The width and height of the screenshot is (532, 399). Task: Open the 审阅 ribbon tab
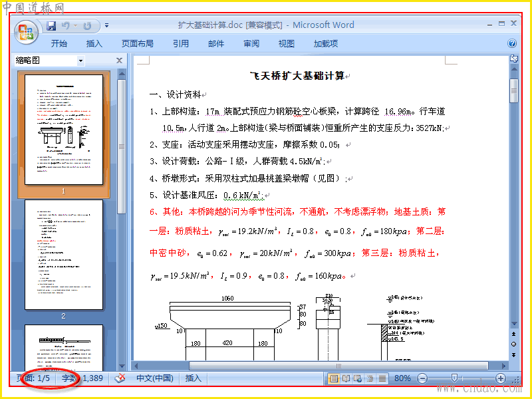(251, 43)
